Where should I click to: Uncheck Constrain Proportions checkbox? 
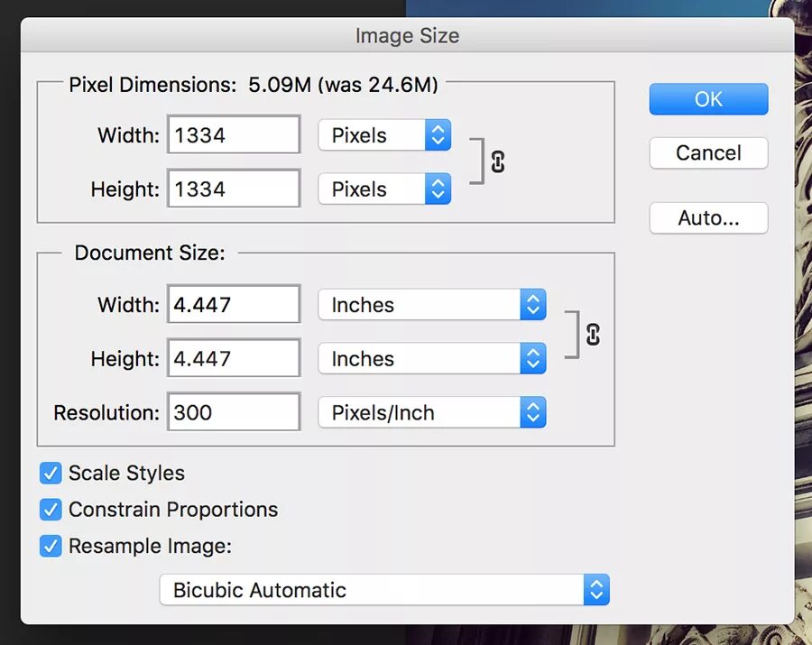51,510
